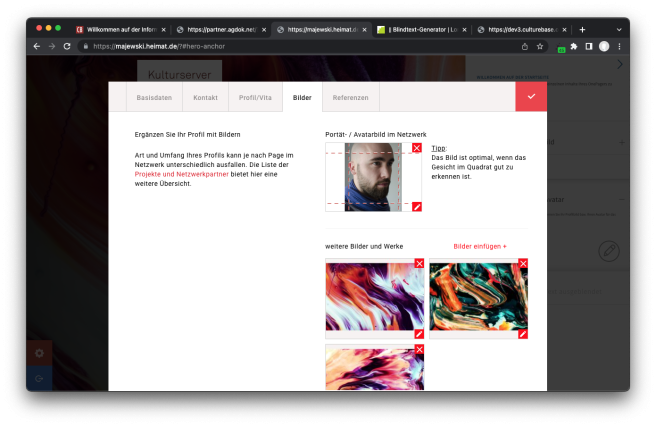This screenshot has height=426, width=656.
Task: Click the address bar URL field
Action: tap(300, 46)
